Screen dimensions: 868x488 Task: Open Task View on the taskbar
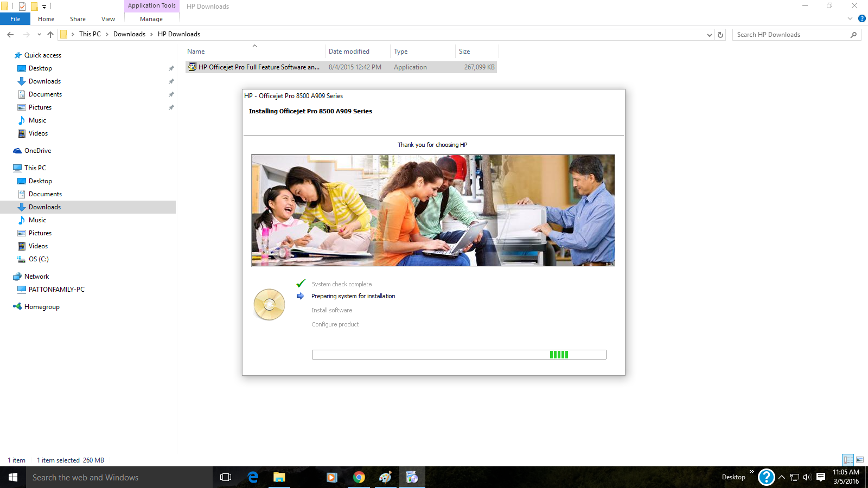tap(226, 477)
